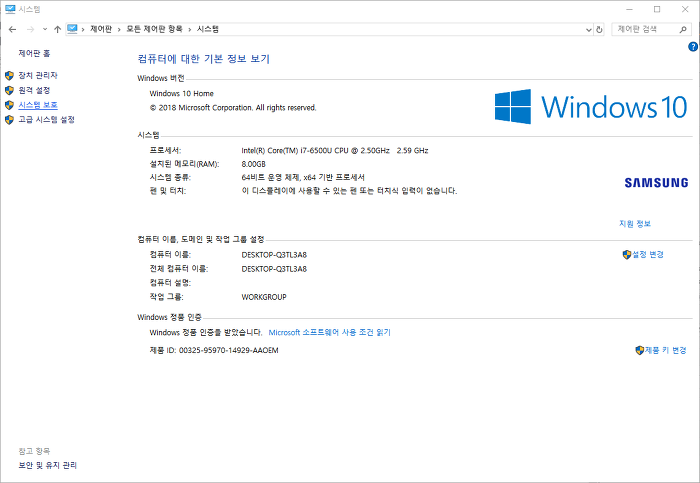Open 보안 및 유지 관리 link
Screen dimensions: 700x483
click(x=47, y=466)
